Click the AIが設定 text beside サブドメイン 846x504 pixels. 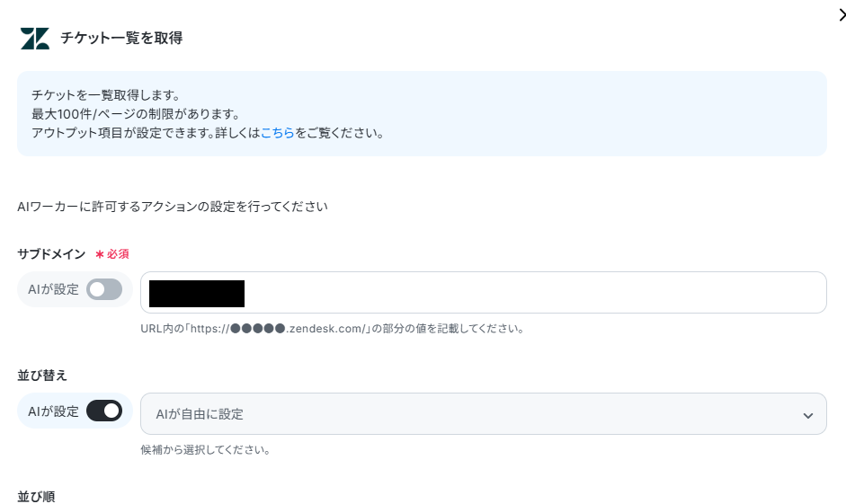pyautogui.click(x=53, y=289)
